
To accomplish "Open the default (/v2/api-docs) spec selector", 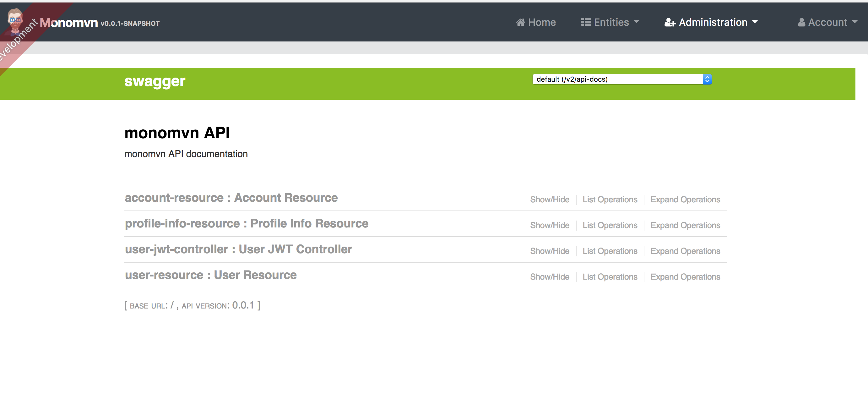I will (x=622, y=79).
